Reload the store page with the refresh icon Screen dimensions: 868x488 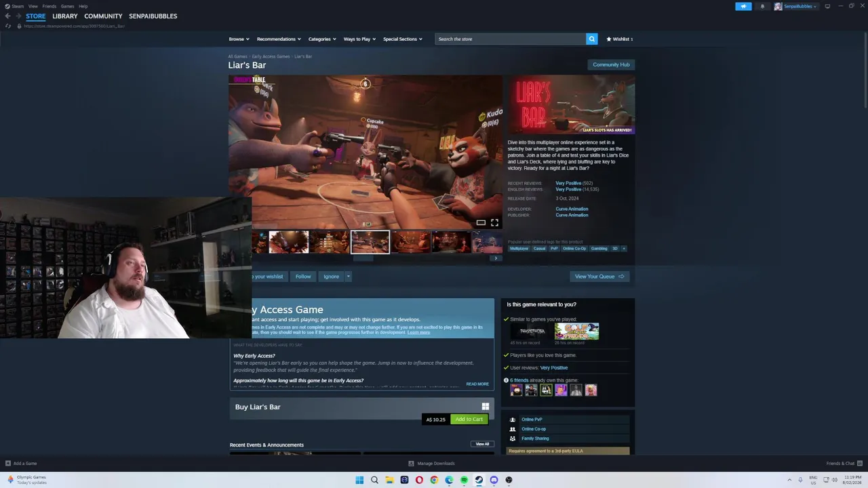click(8, 26)
